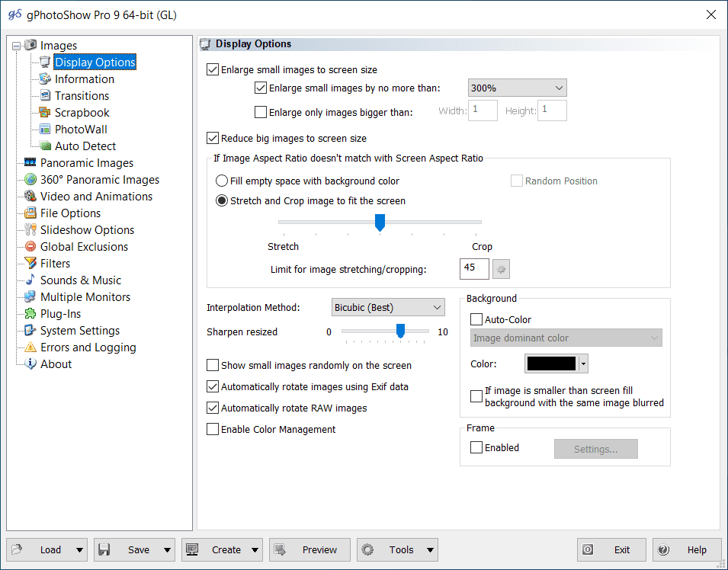Viewport: 728px width, 570px height.
Task: Select Fill empty space with background color
Action: tap(222, 181)
